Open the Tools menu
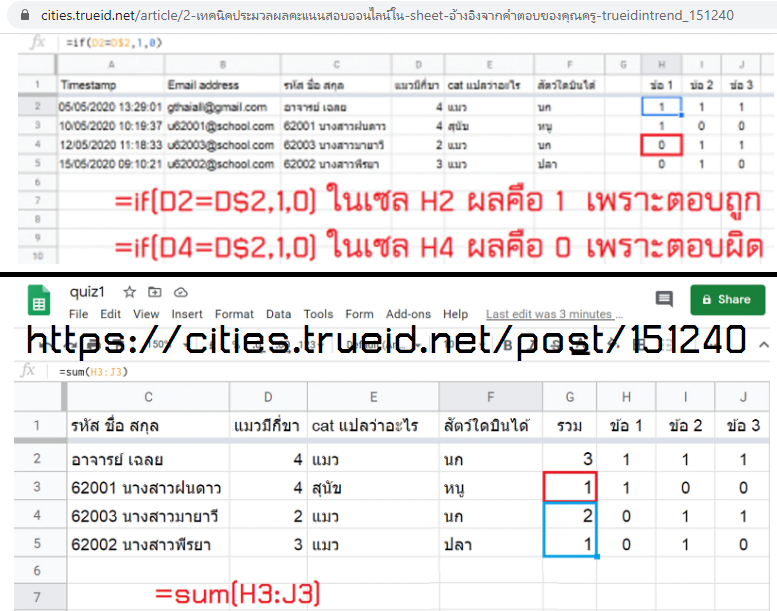Screen dimensions: 777x611 click(x=318, y=314)
